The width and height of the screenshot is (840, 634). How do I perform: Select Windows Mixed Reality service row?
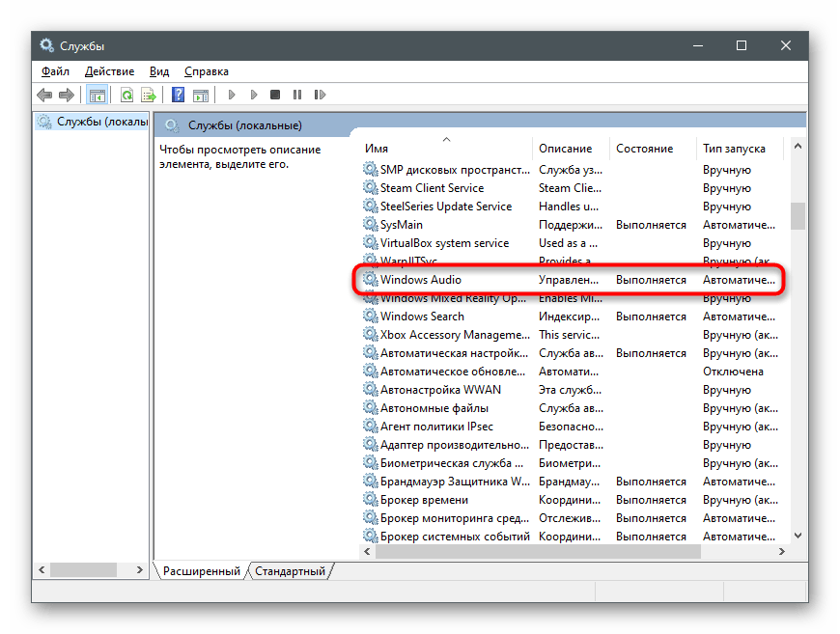click(x=571, y=298)
